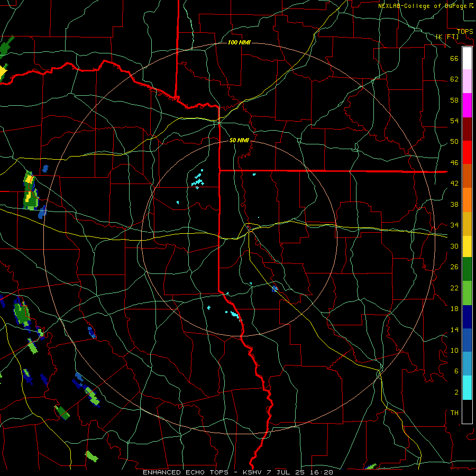Select the bright red 46-50 kft swatch
This screenshot has height=476, width=476.
(467, 152)
